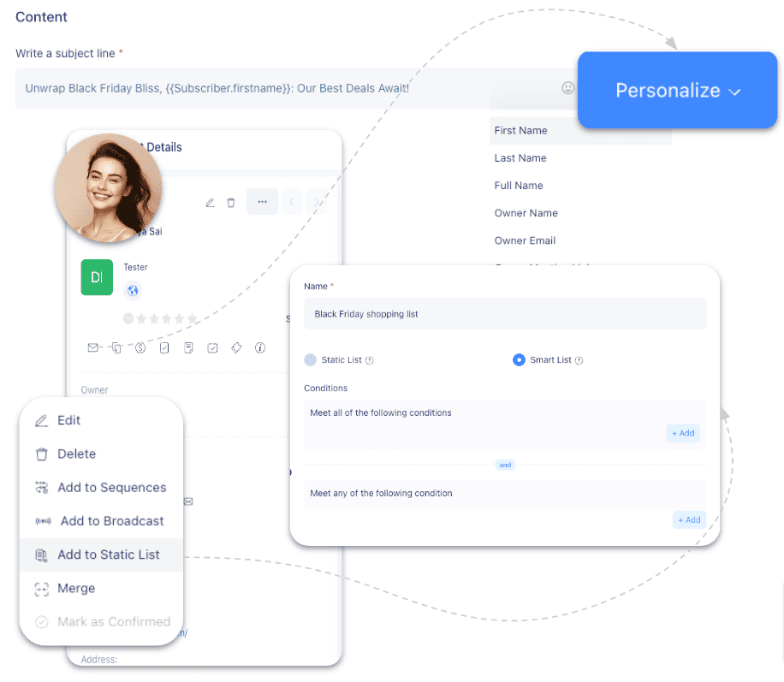Click the pencil edit icon beside the trash
This screenshot has width=784, height=682.
point(210,203)
